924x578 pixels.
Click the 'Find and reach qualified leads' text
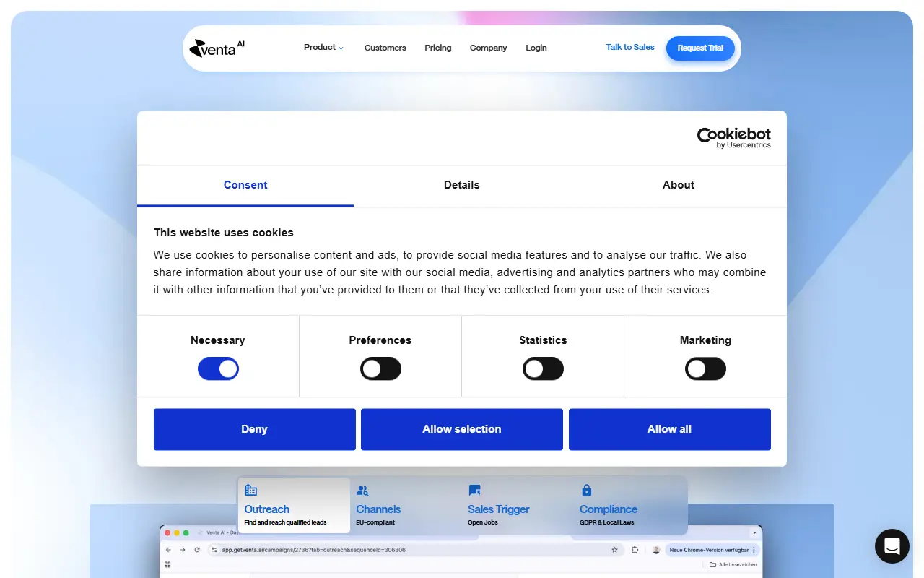tap(285, 522)
